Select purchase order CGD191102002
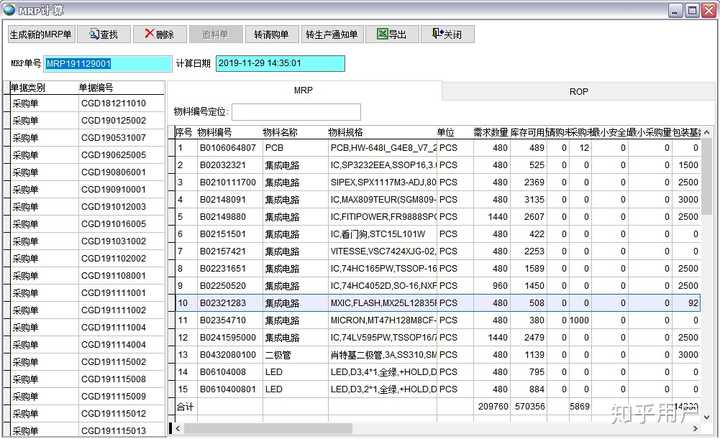The height and width of the screenshot is (439, 720). click(113, 259)
